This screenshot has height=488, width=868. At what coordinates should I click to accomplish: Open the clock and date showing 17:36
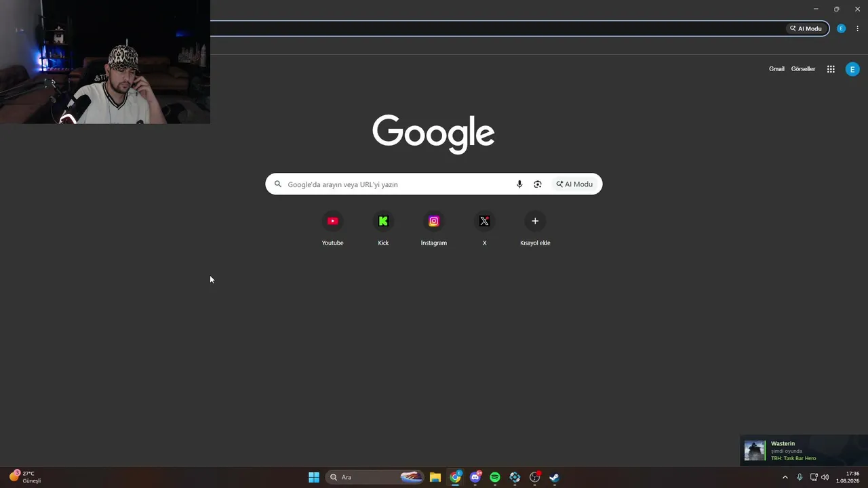pos(848,477)
